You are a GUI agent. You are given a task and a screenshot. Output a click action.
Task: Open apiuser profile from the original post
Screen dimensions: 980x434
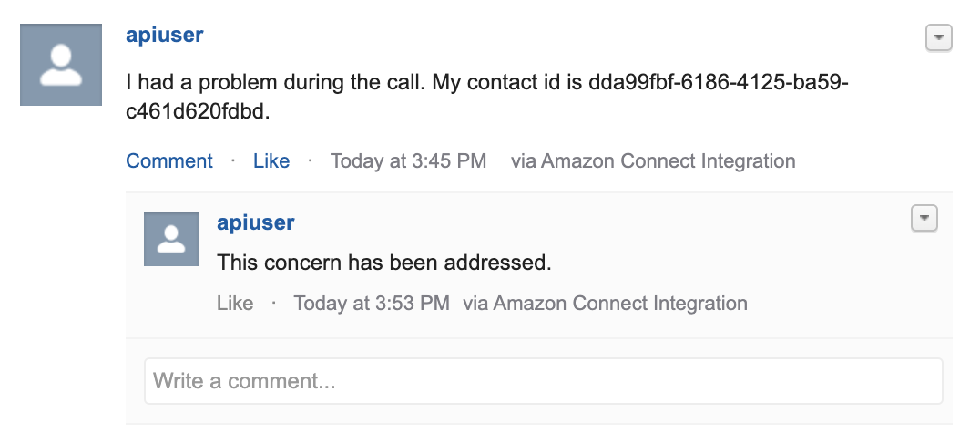[x=164, y=35]
